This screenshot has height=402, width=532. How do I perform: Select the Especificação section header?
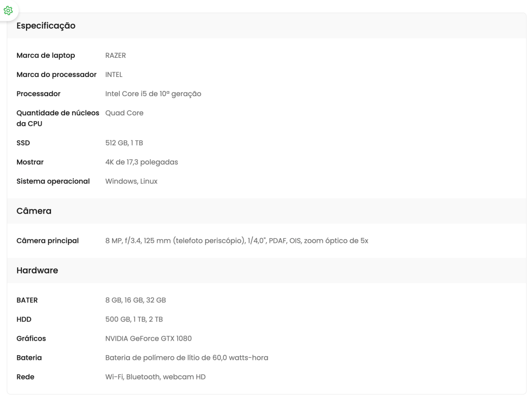[46, 26]
